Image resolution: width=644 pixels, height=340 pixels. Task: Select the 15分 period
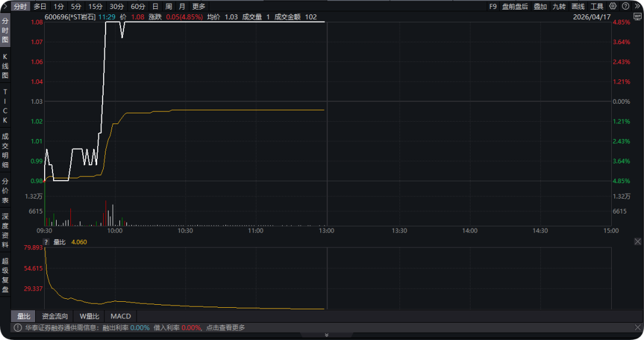[95, 6]
